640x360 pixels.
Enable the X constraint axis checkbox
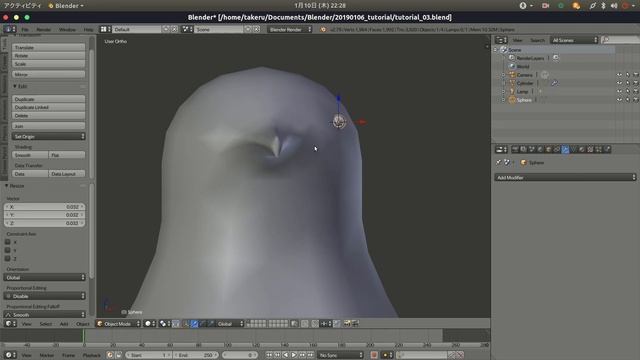coord(7,242)
